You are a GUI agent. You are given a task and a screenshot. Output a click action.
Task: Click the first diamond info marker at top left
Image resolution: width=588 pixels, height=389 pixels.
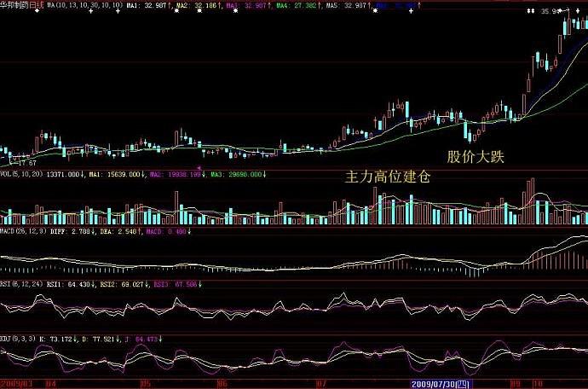pyautogui.click(x=37, y=11)
